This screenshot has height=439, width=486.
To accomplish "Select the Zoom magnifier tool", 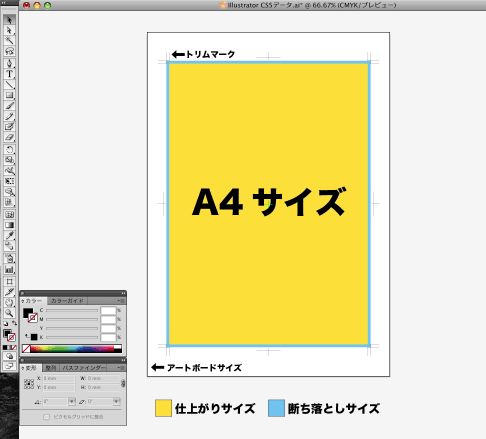I will tap(9, 313).
